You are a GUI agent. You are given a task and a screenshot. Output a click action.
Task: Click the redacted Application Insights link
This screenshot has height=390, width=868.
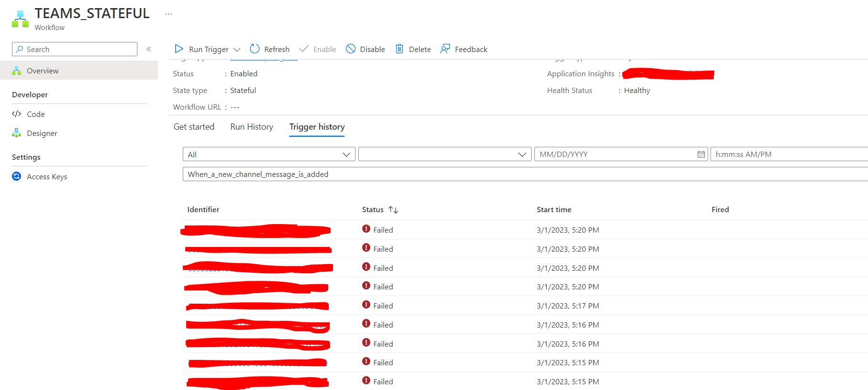point(668,74)
